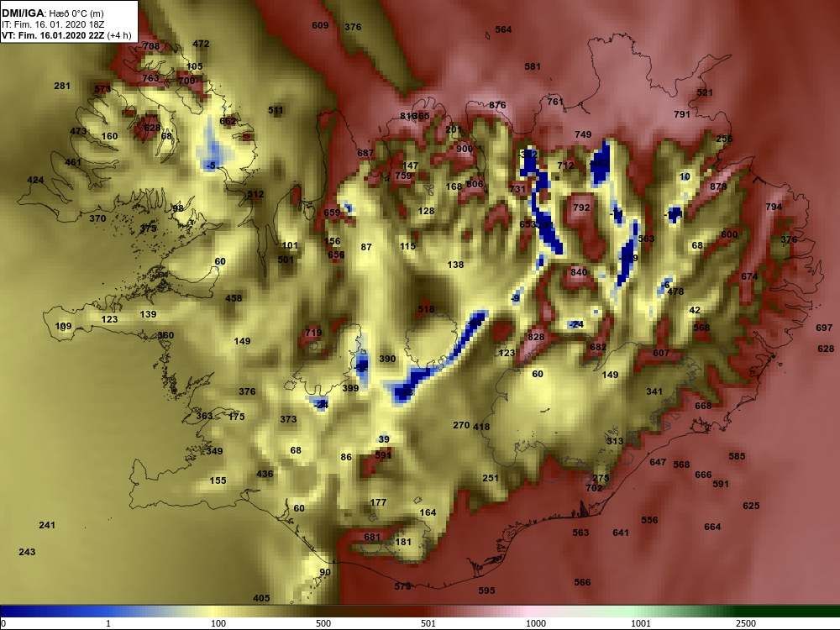Image resolution: width=840 pixels, height=630 pixels.
Task: Click the map value "625"
Action: coord(751,505)
